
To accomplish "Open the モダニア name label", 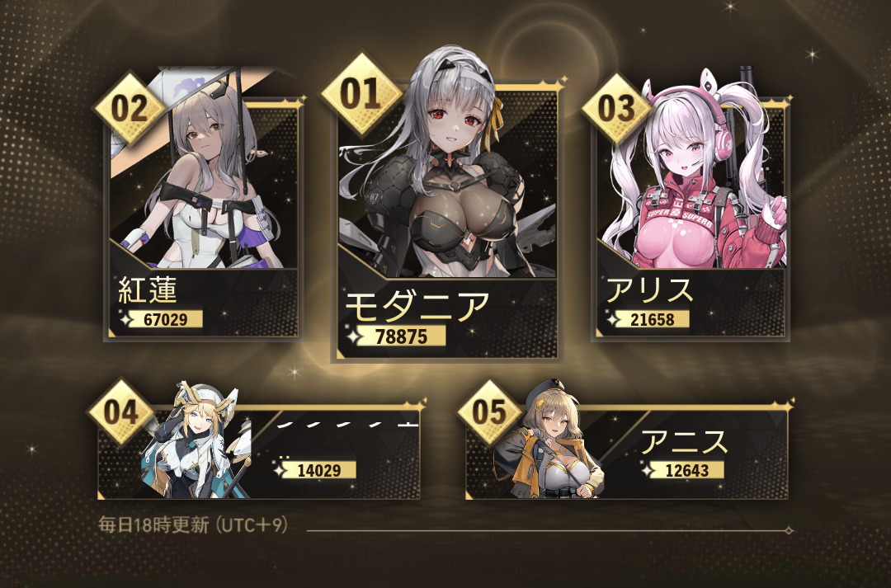I will point(417,306).
